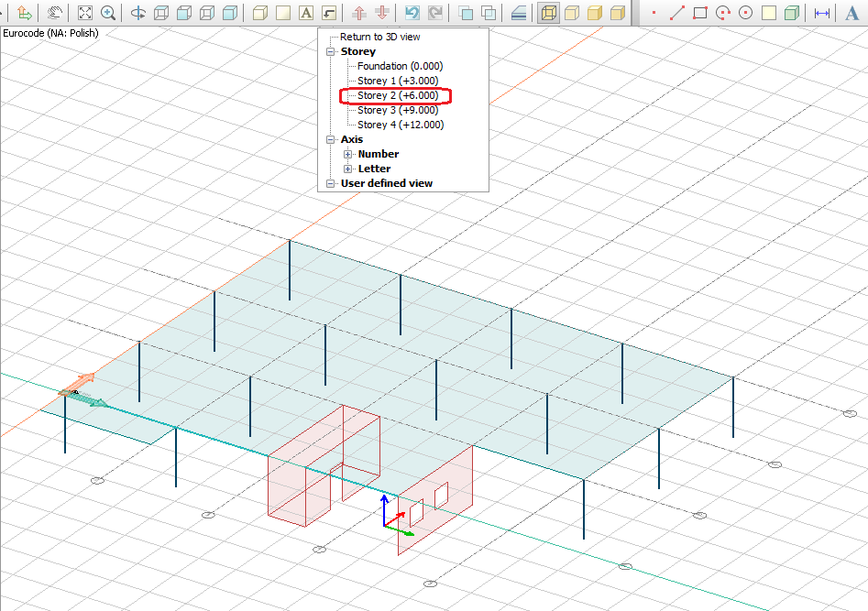The width and height of the screenshot is (868, 611).
Task: Toggle the yellow wireframe display mode
Action: (x=549, y=13)
